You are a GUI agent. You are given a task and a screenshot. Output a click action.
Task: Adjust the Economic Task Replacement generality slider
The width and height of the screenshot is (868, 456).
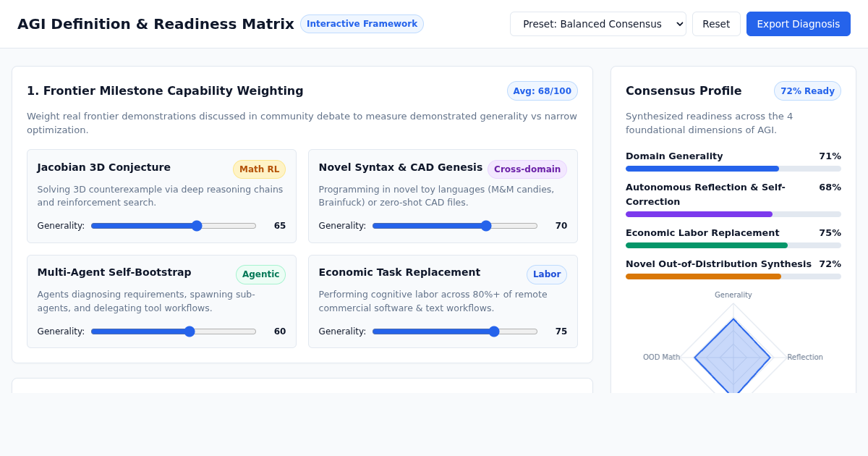(455, 332)
